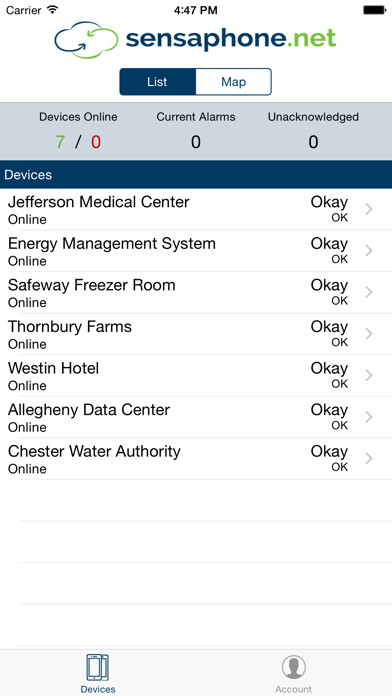Expand Safeway Freezer Room chevron

[x=368, y=292]
